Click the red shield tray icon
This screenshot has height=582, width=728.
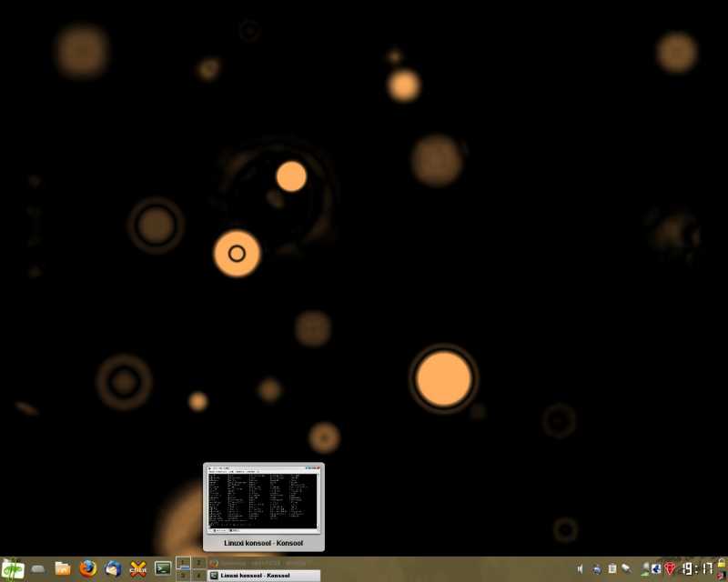coord(670,569)
